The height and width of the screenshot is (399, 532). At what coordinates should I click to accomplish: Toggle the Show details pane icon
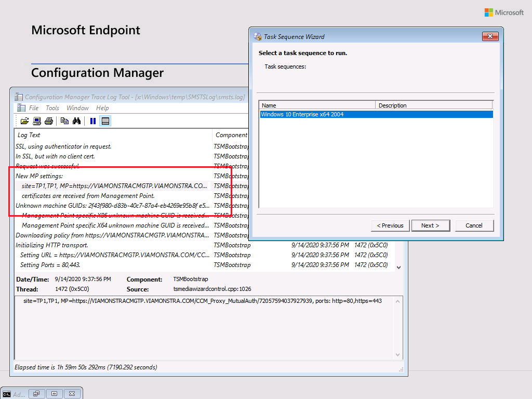pos(105,121)
